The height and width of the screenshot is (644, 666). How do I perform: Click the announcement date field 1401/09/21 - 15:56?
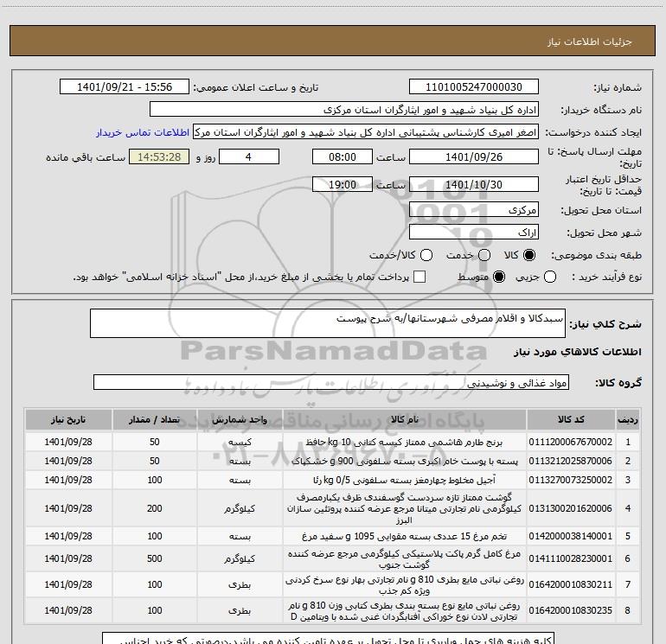(x=125, y=87)
